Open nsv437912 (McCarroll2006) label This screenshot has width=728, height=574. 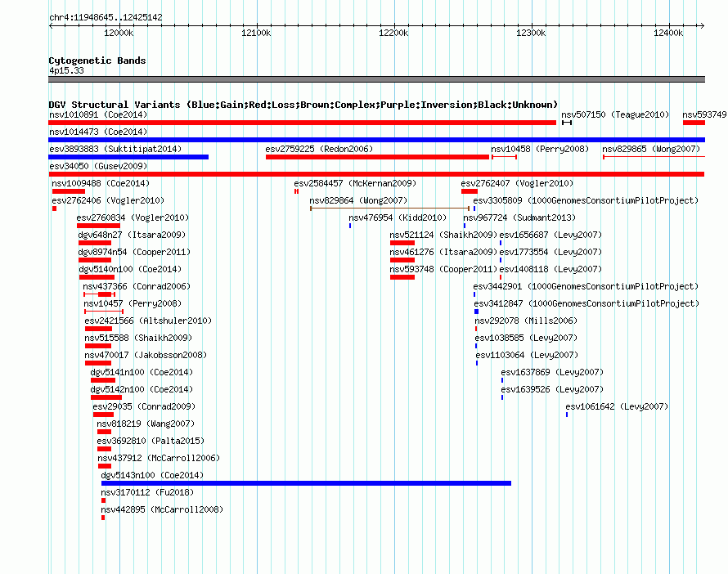click(x=159, y=458)
